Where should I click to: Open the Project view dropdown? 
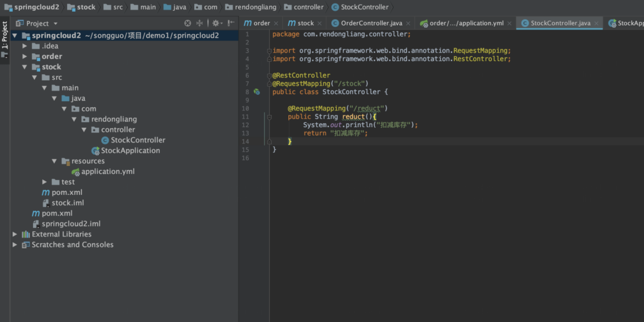[x=56, y=24]
